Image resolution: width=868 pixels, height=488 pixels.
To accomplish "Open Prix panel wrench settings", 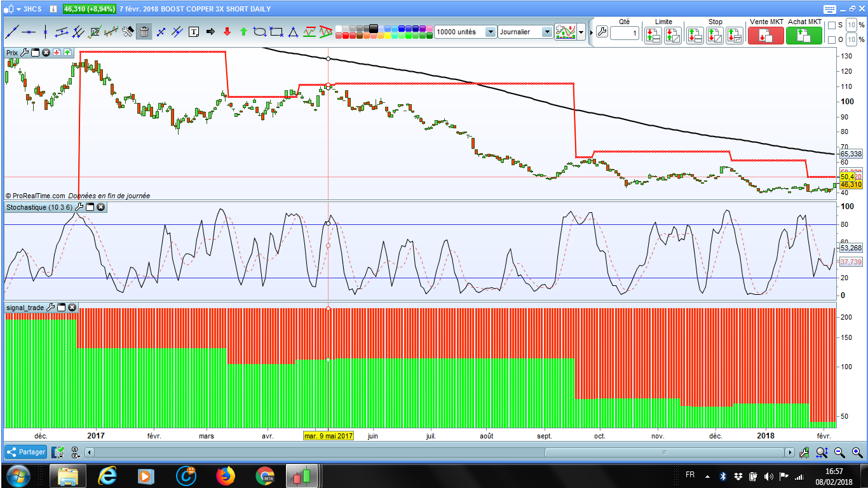I will pos(25,53).
